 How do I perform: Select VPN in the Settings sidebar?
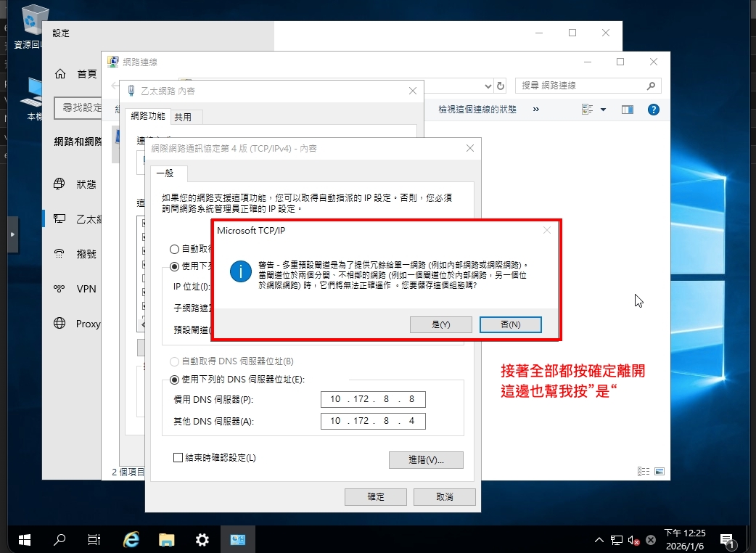coord(86,289)
